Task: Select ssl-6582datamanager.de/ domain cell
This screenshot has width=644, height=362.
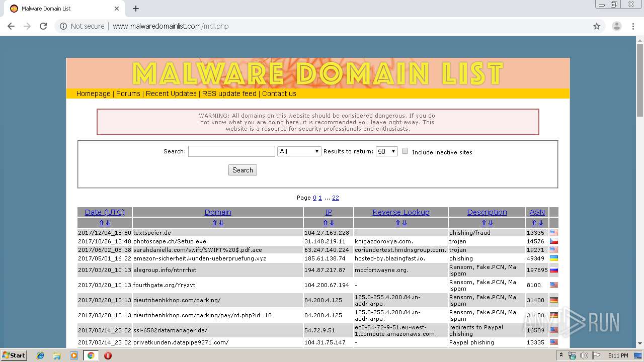Action: pos(218,330)
